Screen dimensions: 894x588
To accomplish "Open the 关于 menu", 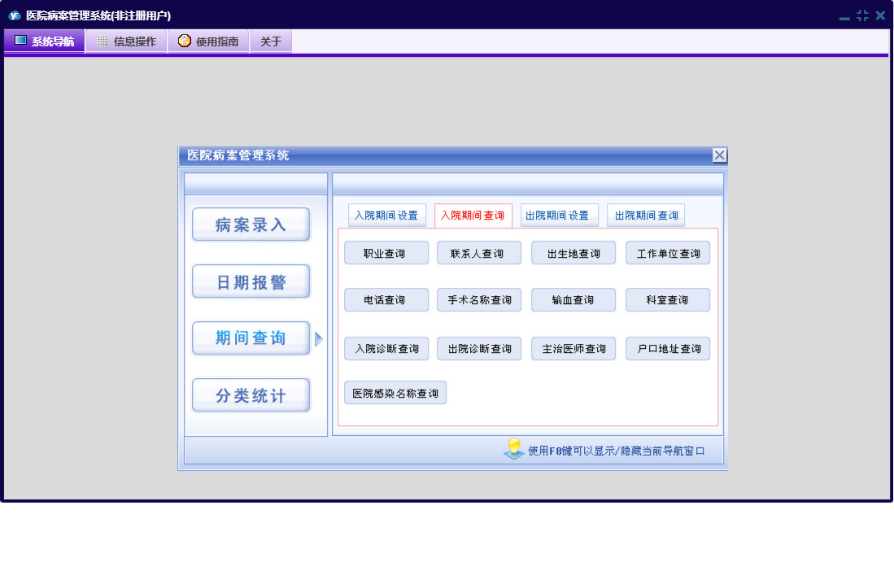I will coord(271,41).
